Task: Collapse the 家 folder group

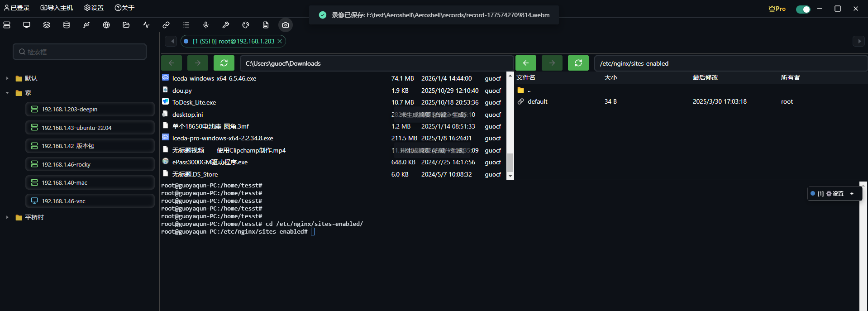Action: click(x=7, y=93)
